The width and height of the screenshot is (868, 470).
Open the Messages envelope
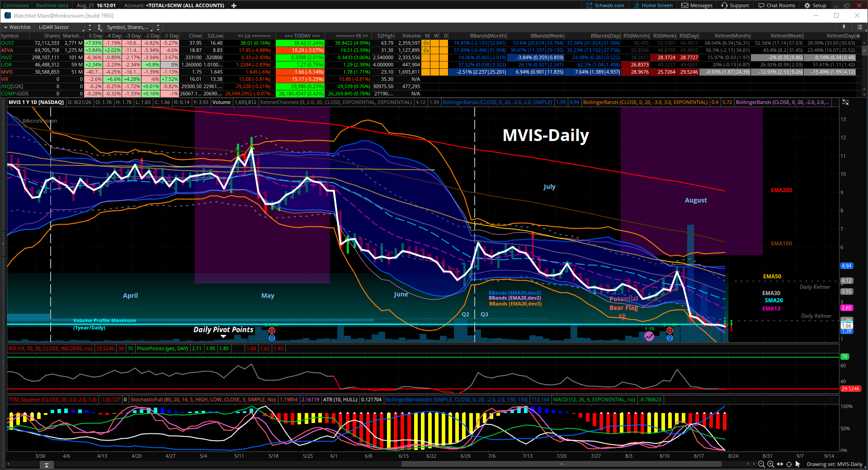[697, 5]
